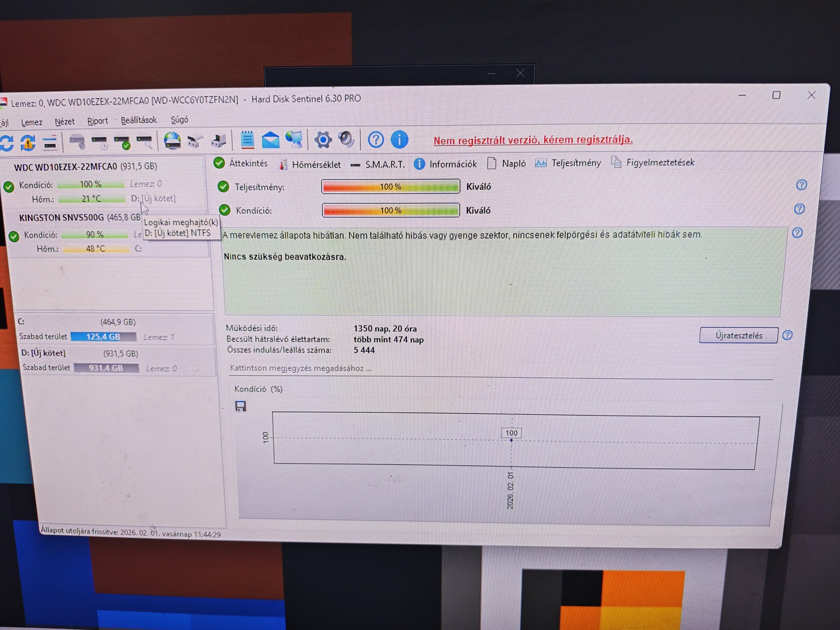840x630 pixels.
Task: Click the red registration reminder link
Action: point(533,140)
